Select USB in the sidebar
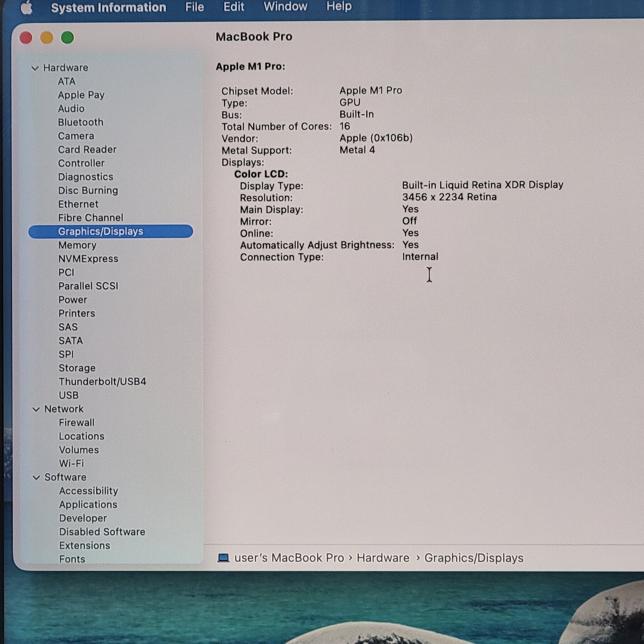The image size is (644, 644). [69, 395]
